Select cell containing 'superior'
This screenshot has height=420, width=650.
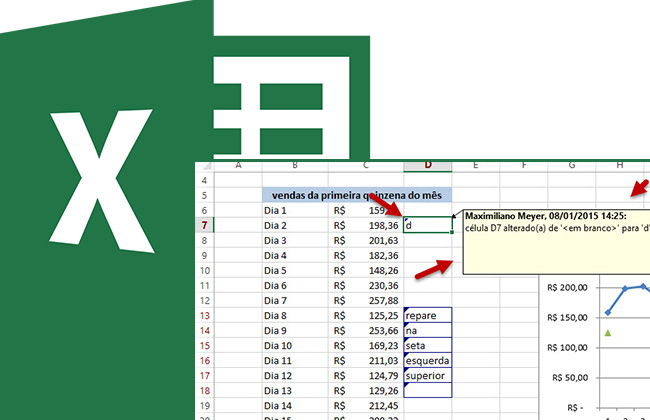tap(428, 375)
